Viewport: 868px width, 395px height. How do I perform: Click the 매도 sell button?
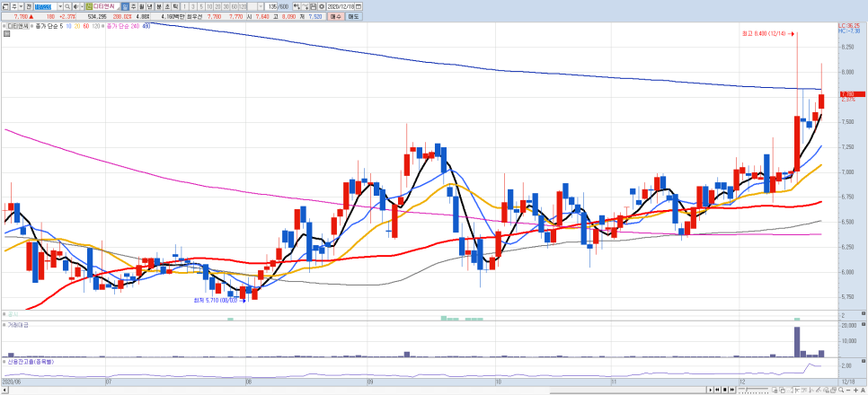point(354,16)
